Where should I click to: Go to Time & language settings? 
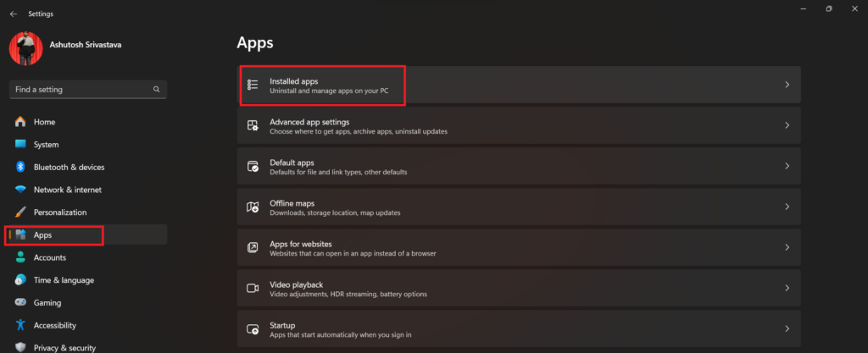64,280
